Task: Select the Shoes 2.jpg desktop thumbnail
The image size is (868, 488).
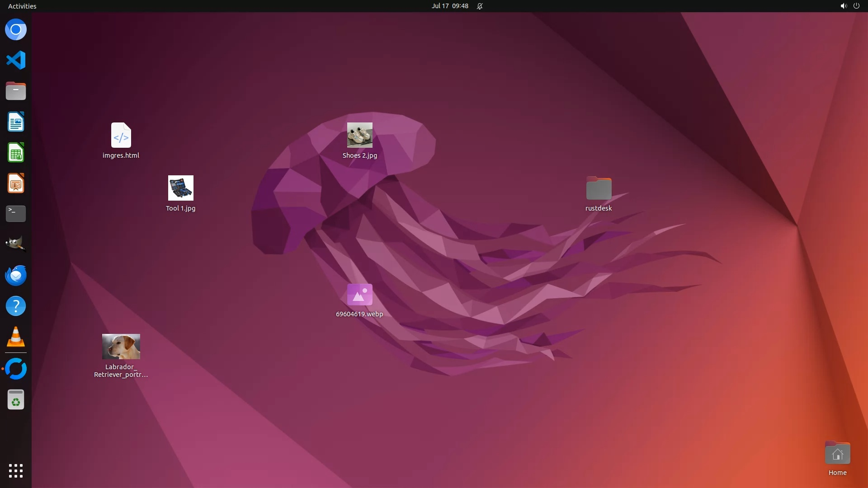Action: click(359, 135)
